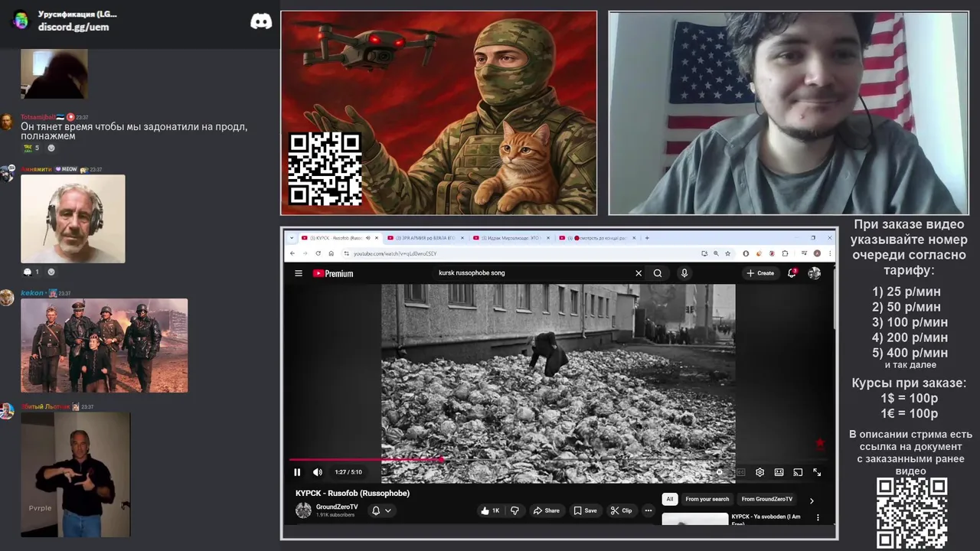Open the YouTube Create button
The image size is (980, 551).
(x=761, y=273)
